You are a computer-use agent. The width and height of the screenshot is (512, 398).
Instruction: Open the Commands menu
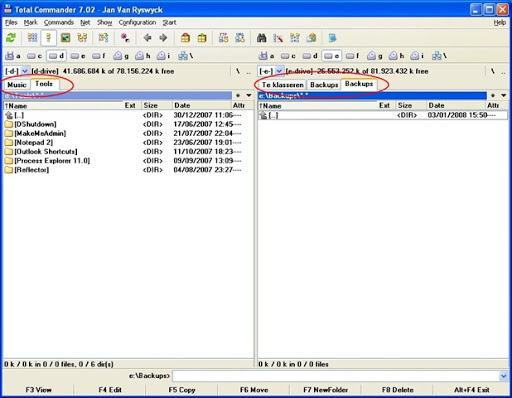[x=59, y=22]
